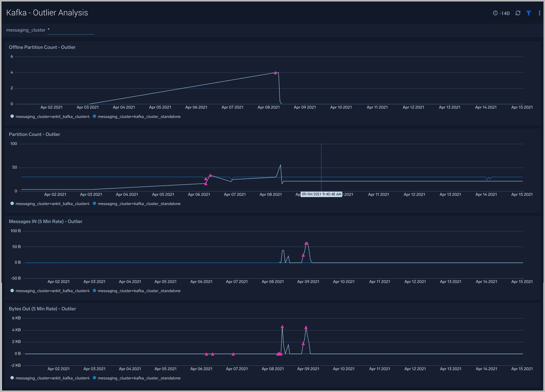Expand the messaging_cluster value picker
Screen dimensions: 545x392
tap(71, 30)
